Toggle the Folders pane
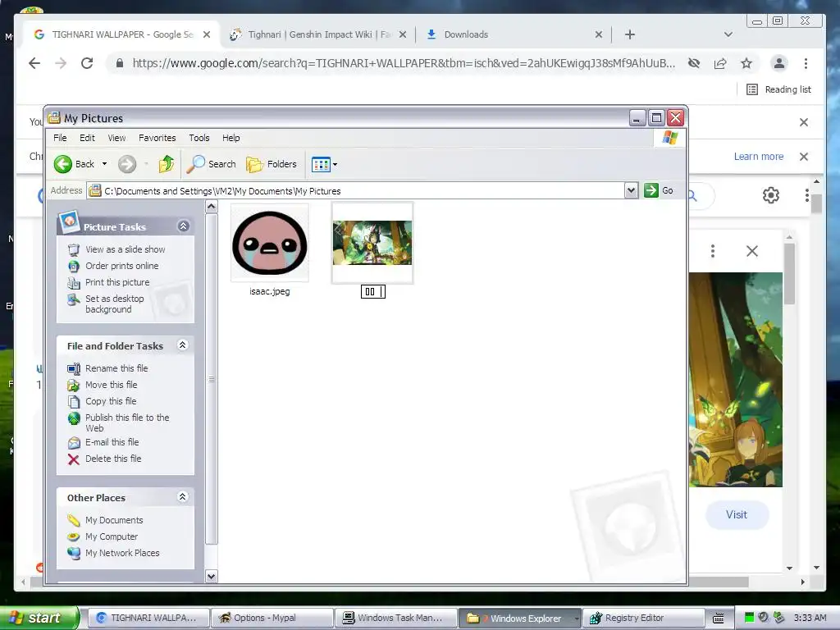 (272, 164)
